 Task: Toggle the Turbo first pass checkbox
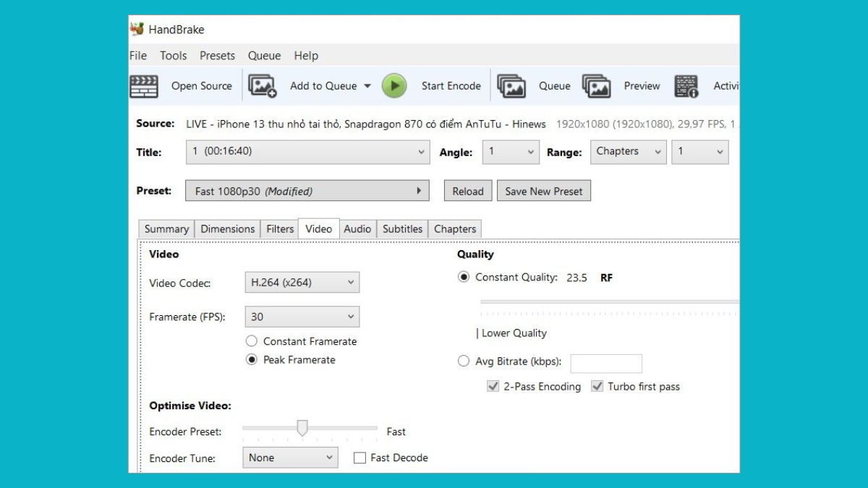point(597,387)
